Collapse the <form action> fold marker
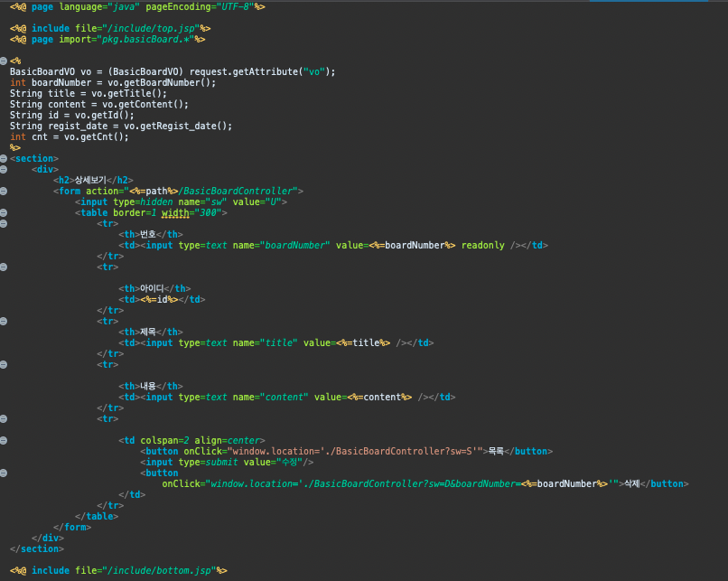The image size is (728, 581). (x=4, y=191)
